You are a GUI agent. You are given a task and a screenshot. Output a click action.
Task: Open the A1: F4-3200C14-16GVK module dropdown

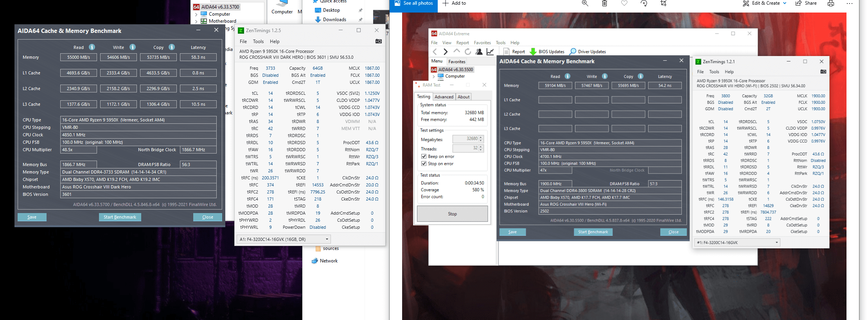[284, 239]
